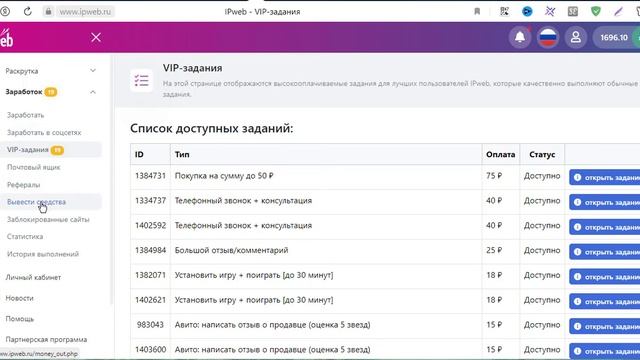640x360 pixels.
Task: Open task 1384731 with открыть задание button
Action: (x=604, y=178)
